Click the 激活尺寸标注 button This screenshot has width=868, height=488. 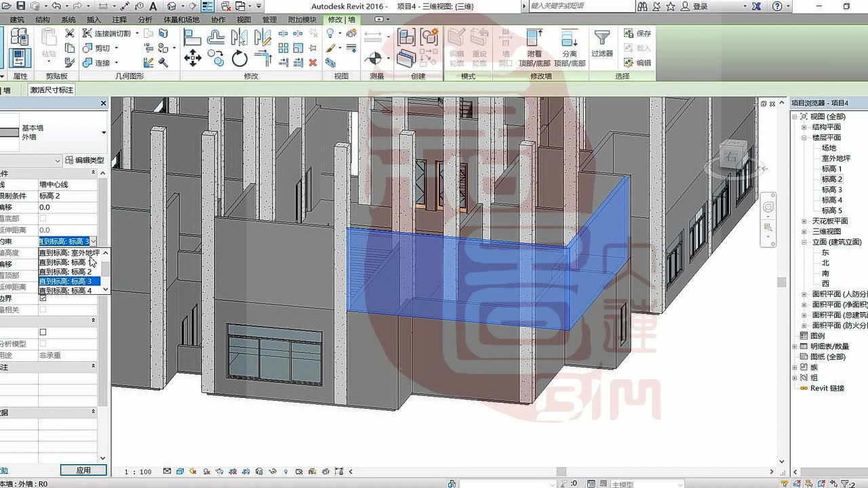pos(52,90)
